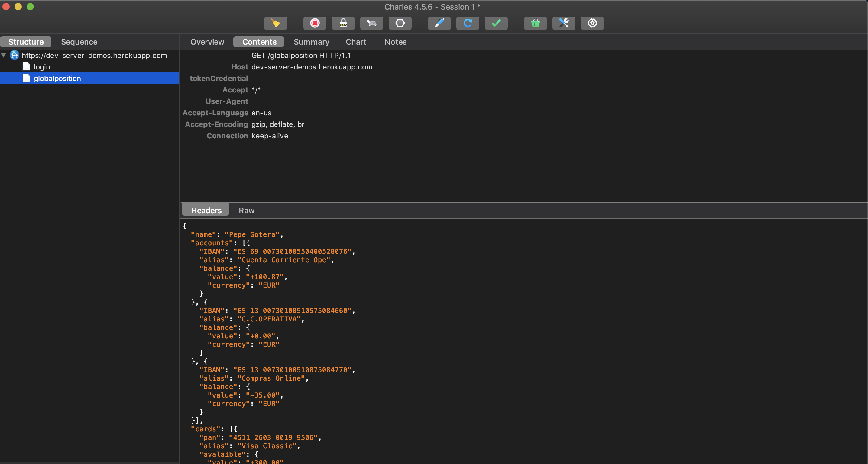Toggle breakpoints with the hexagon icon

tap(400, 23)
